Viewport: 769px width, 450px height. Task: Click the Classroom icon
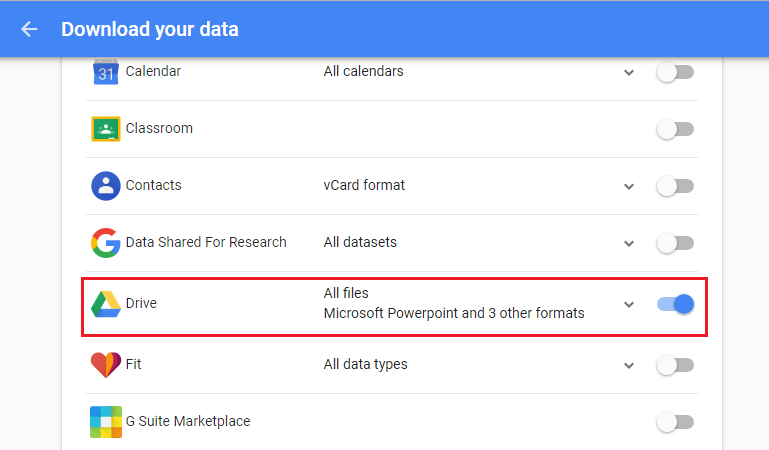pos(106,129)
